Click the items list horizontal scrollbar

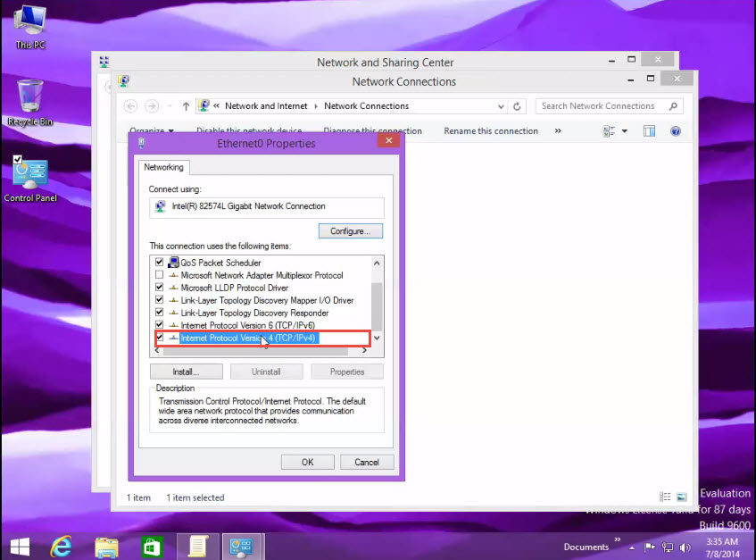pyautogui.click(x=255, y=351)
